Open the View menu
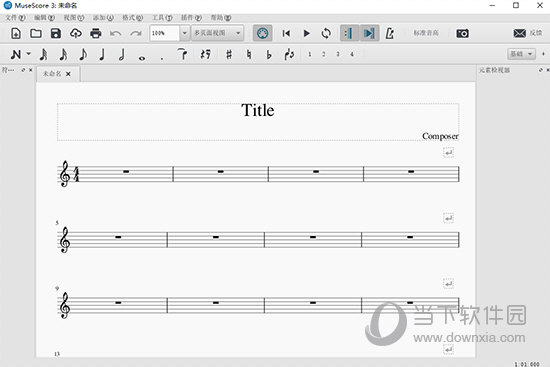 click(x=74, y=18)
